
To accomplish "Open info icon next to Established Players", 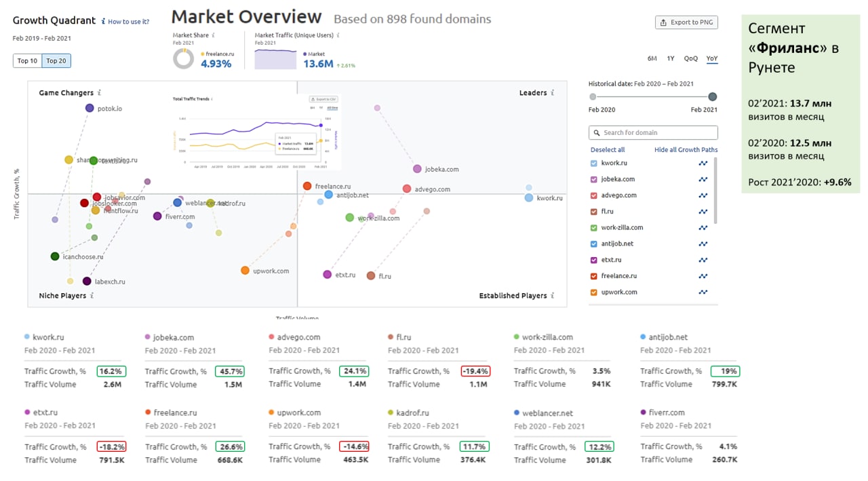I will (553, 296).
